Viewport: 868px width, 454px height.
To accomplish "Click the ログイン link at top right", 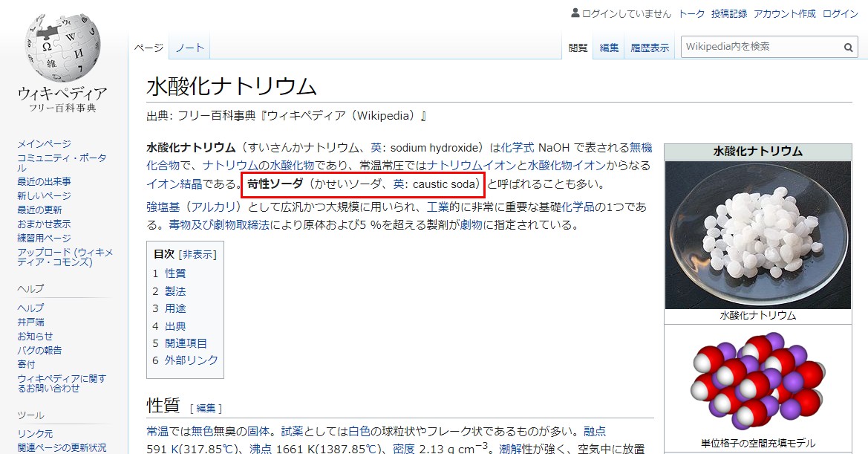I will (x=841, y=13).
